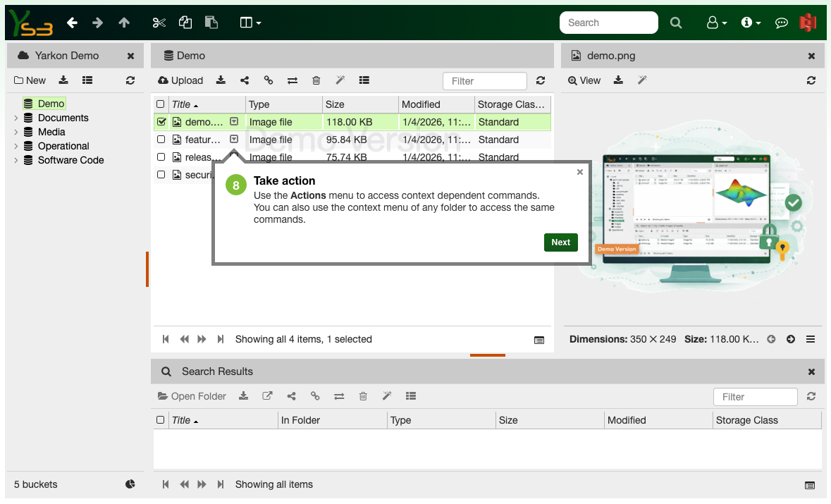Expand the Software Code tree item
Screen dimensions: 831x504
tap(16, 160)
